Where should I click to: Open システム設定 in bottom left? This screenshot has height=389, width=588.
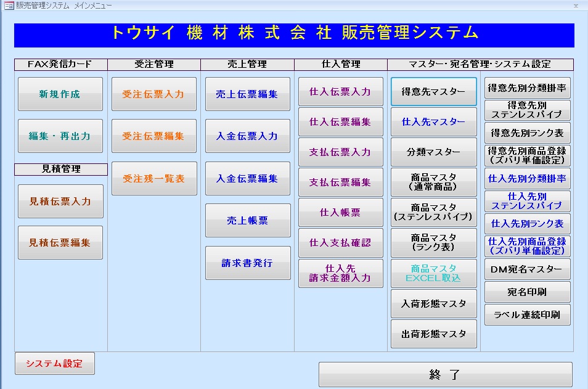(54, 364)
